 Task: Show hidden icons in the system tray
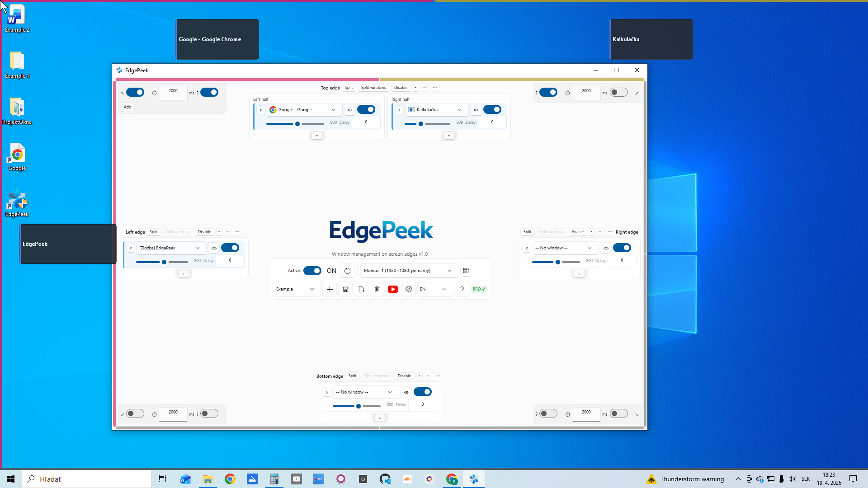click(x=738, y=479)
